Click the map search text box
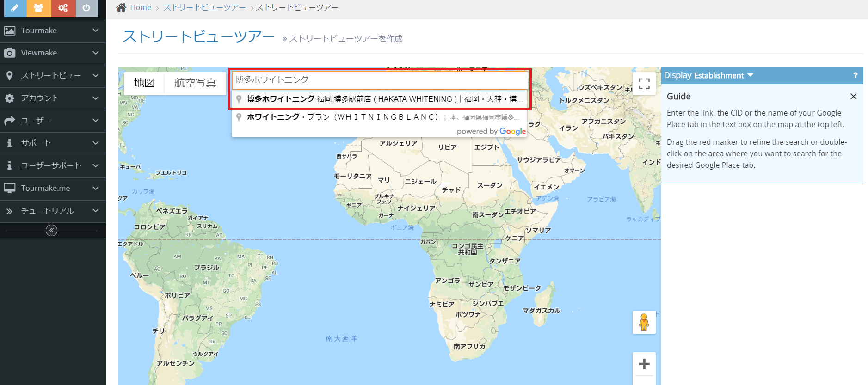 [380, 80]
